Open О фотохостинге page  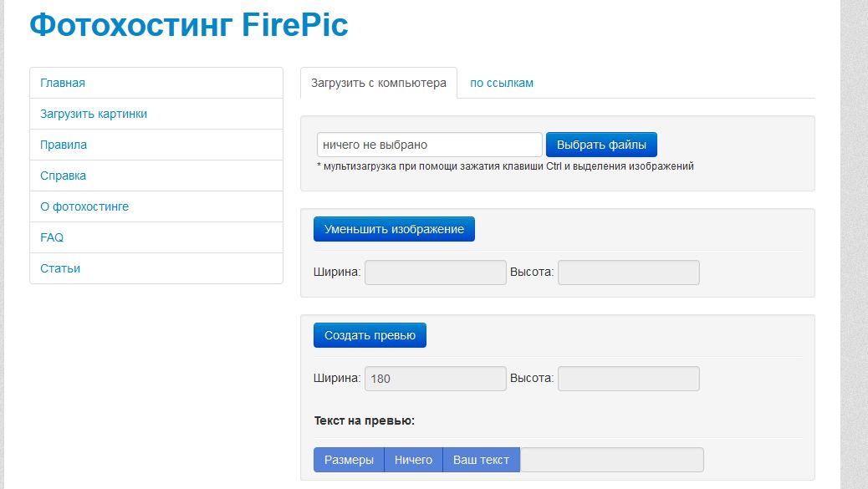click(x=156, y=207)
